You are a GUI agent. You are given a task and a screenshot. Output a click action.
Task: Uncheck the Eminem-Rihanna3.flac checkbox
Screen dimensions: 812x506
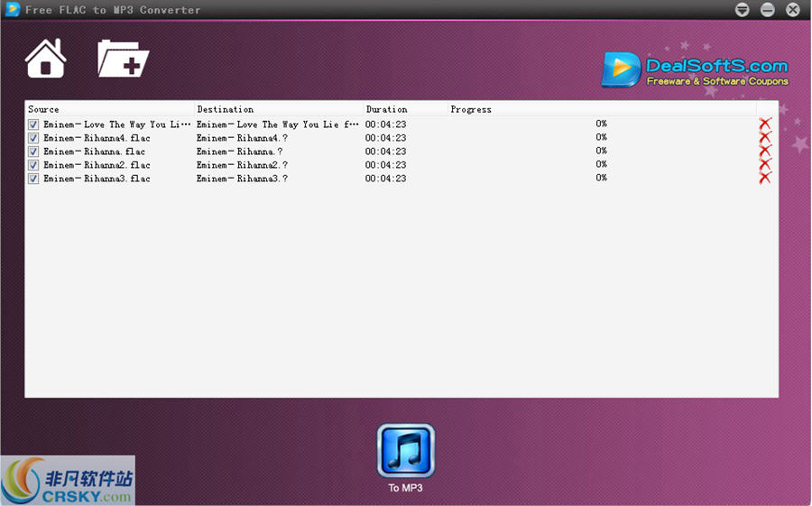pyautogui.click(x=33, y=179)
